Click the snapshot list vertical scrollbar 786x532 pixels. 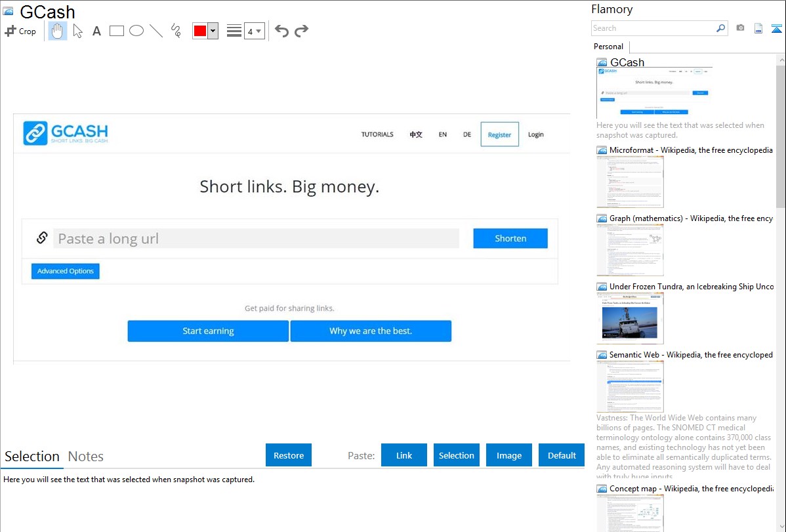point(781,135)
